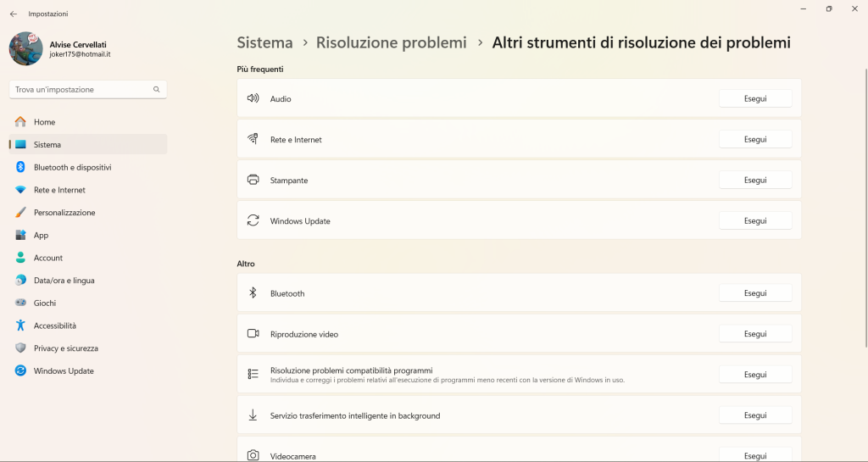Click the Stampante printer icon

coord(253,179)
